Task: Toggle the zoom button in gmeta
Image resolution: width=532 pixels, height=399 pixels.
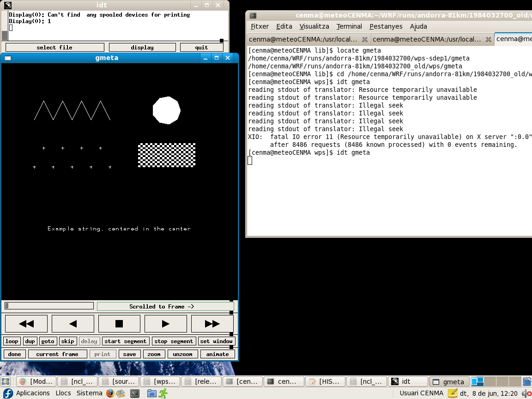Action: click(x=154, y=354)
